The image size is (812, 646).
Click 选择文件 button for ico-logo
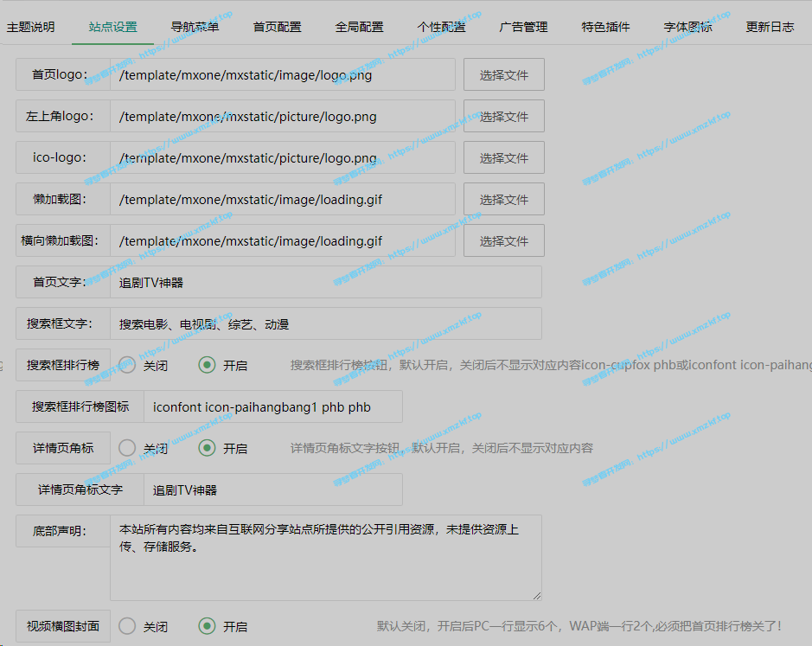504,157
